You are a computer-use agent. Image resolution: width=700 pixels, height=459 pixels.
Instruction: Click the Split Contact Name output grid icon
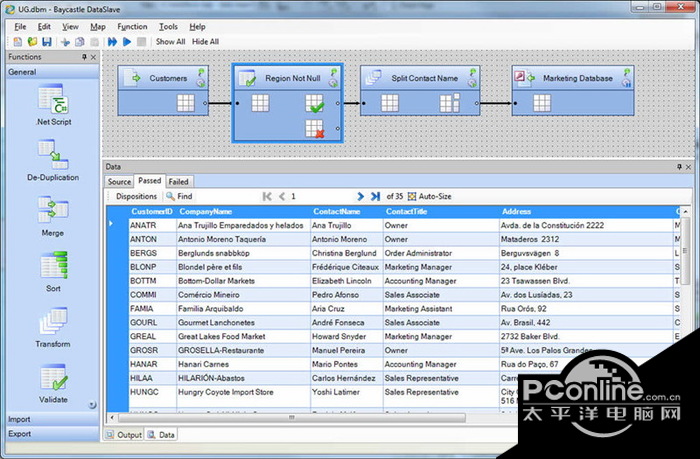[x=450, y=103]
